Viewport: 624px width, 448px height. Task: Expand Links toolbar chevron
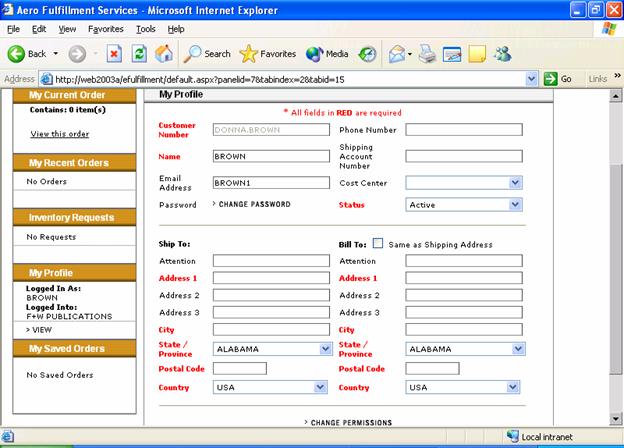(617, 75)
